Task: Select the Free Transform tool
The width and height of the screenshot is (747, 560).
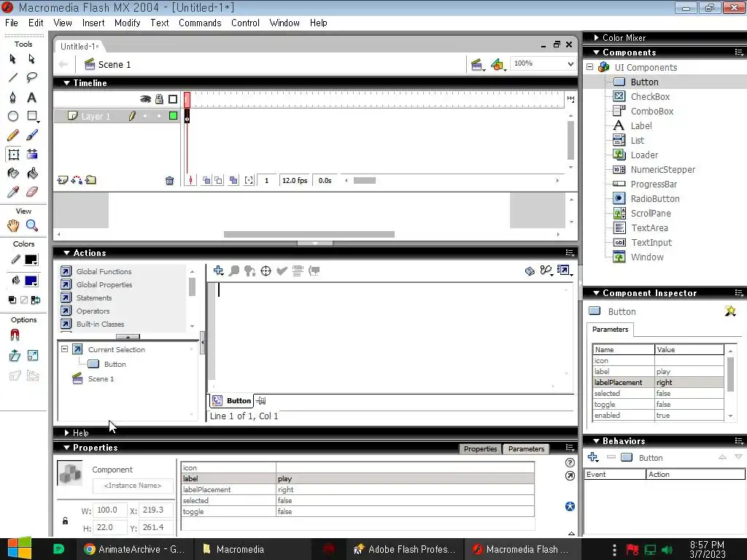Action: point(13,155)
